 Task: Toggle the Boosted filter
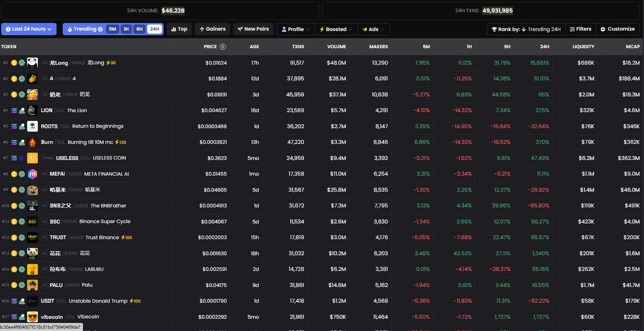pyautogui.click(x=336, y=29)
